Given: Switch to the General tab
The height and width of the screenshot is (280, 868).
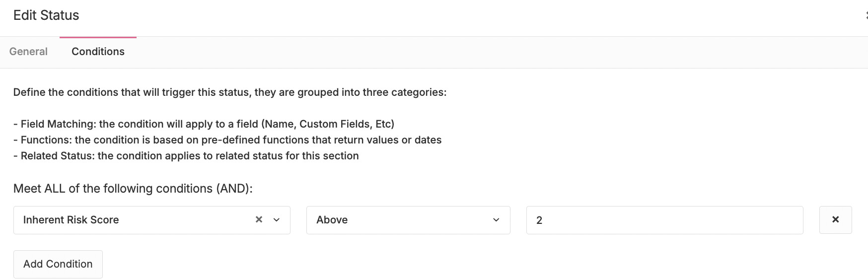Looking at the screenshot, I should pos(28,52).
